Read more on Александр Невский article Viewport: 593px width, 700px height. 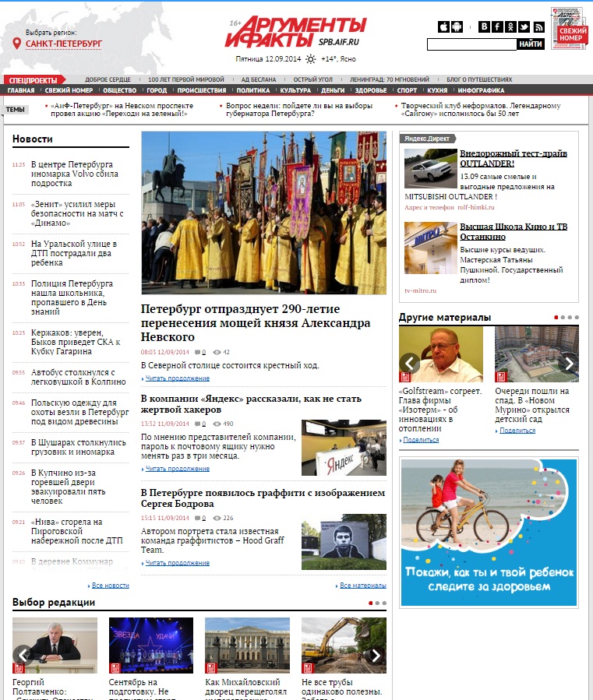click(x=178, y=378)
